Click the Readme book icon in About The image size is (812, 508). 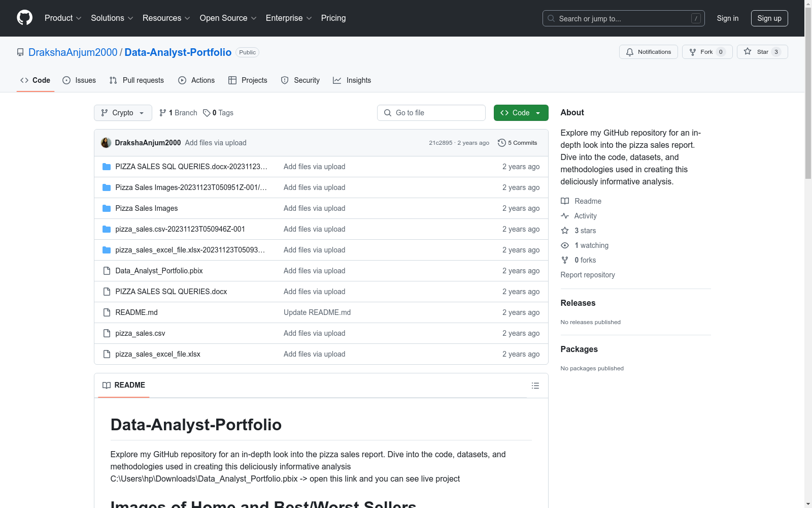pyautogui.click(x=565, y=201)
